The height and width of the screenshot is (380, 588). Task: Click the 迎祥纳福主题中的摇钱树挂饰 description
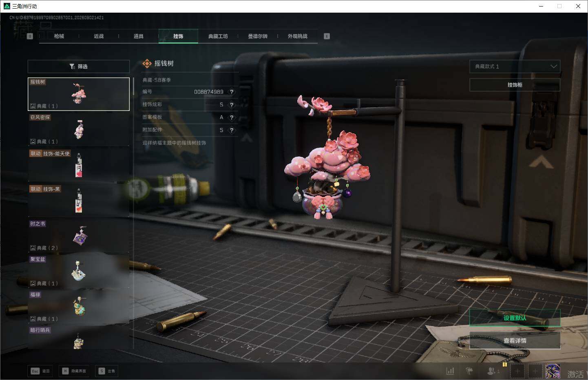[x=174, y=143]
